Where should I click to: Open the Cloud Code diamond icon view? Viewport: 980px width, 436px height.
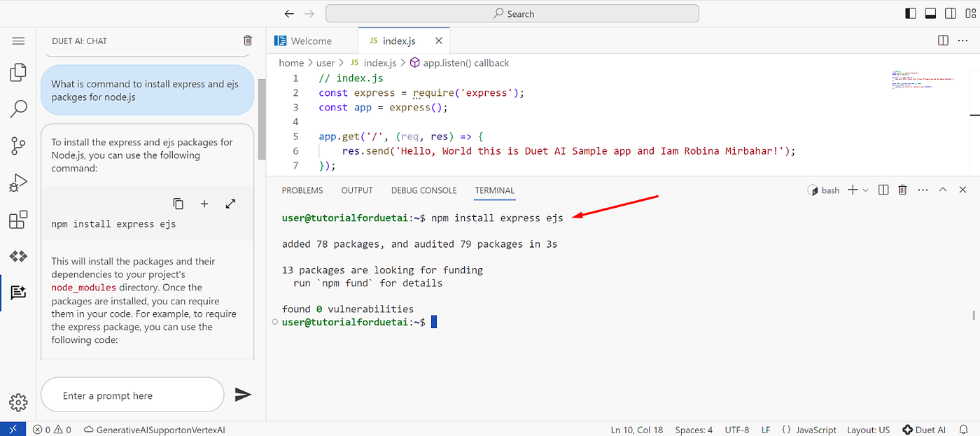click(x=18, y=256)
